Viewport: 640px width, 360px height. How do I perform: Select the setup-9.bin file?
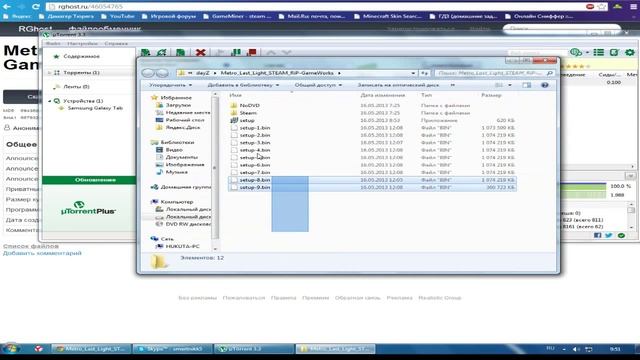255,187
